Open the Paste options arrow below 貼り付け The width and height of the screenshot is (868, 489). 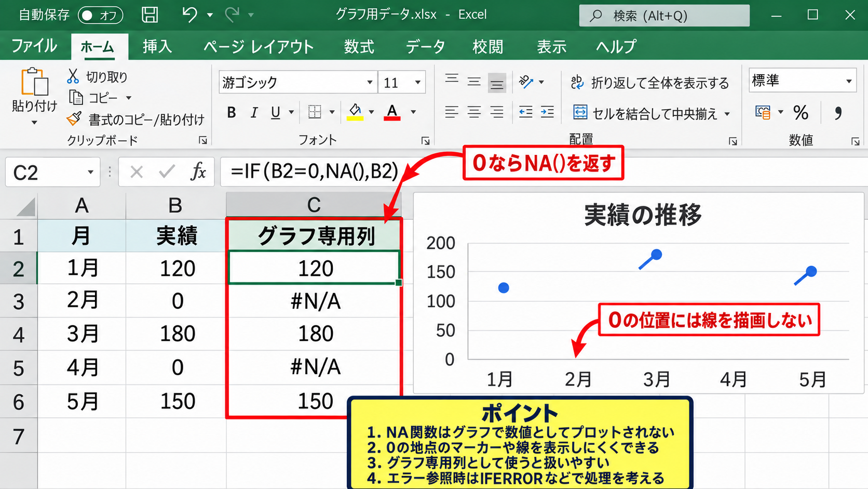tap(34, 123)
